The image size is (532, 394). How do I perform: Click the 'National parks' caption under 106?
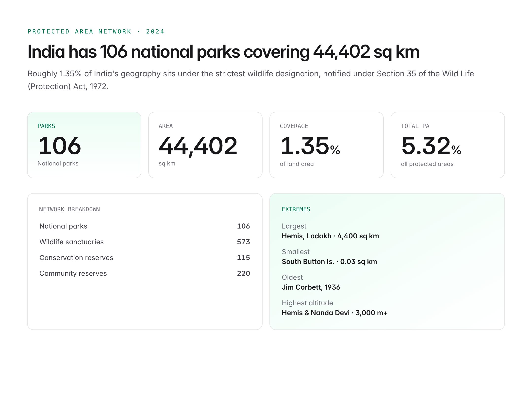point(58,164)
